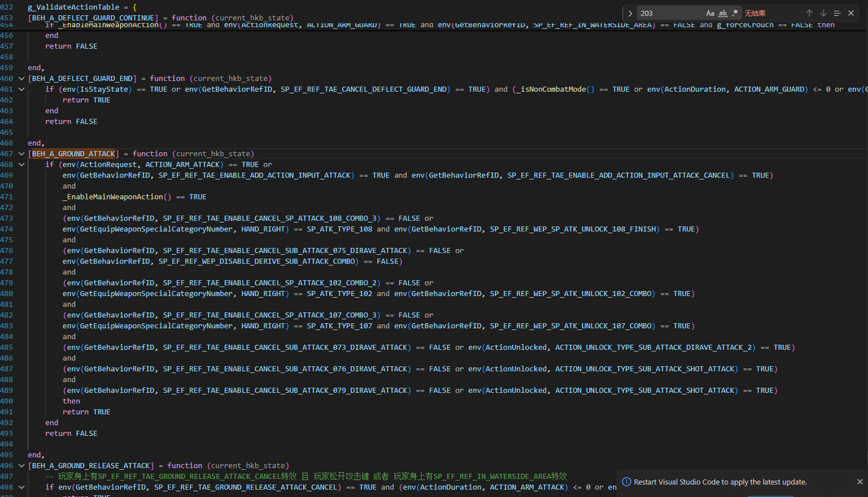Click line number 467 in gutter
The image size is (868, 497).
(x=7, y=154)
